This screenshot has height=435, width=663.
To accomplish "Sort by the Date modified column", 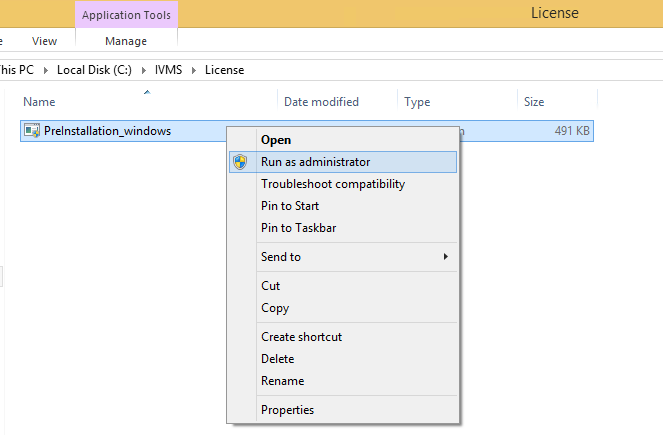I will 337,101.
